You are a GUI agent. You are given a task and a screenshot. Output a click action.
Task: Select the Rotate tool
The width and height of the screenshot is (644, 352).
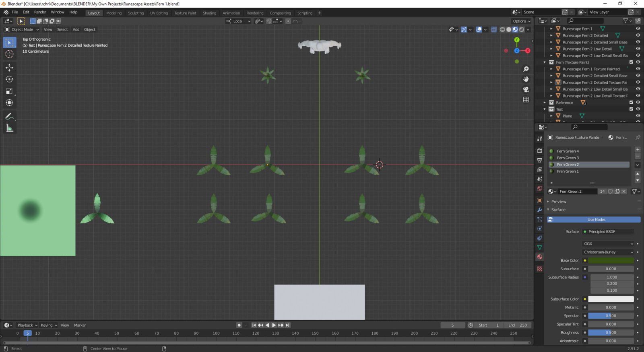point(9,79)
